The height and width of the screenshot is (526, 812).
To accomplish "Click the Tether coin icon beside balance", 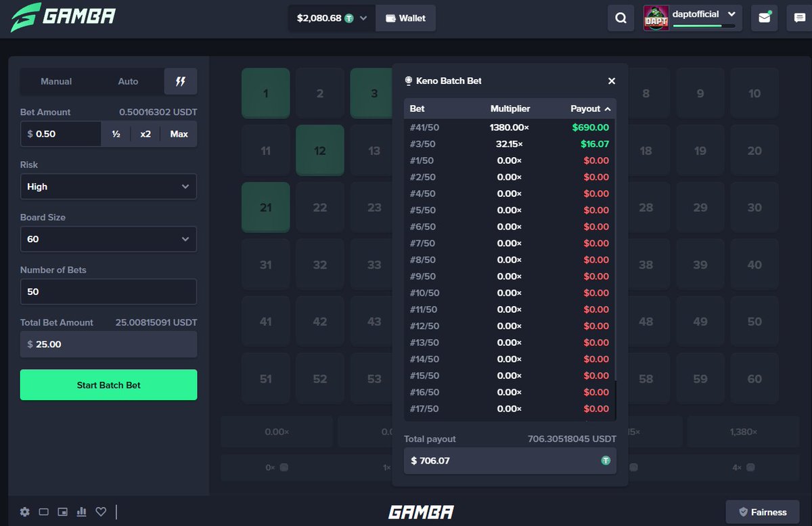I will [349, 18].
